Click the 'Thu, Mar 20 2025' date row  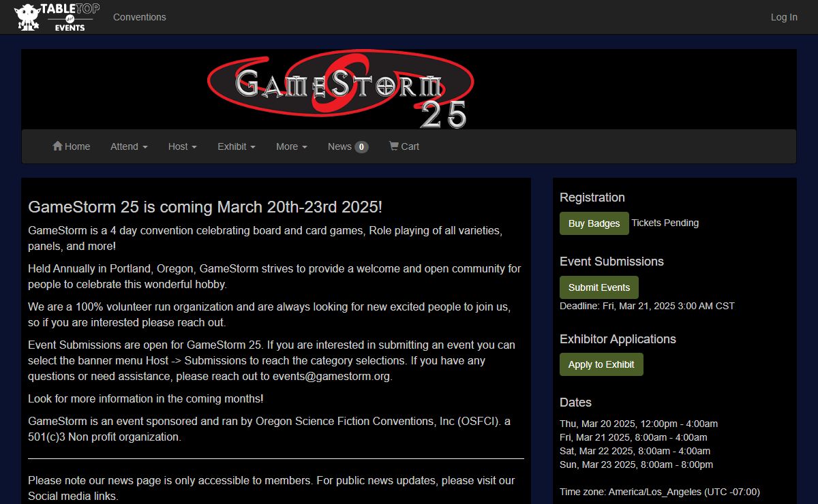click(639, 424)
